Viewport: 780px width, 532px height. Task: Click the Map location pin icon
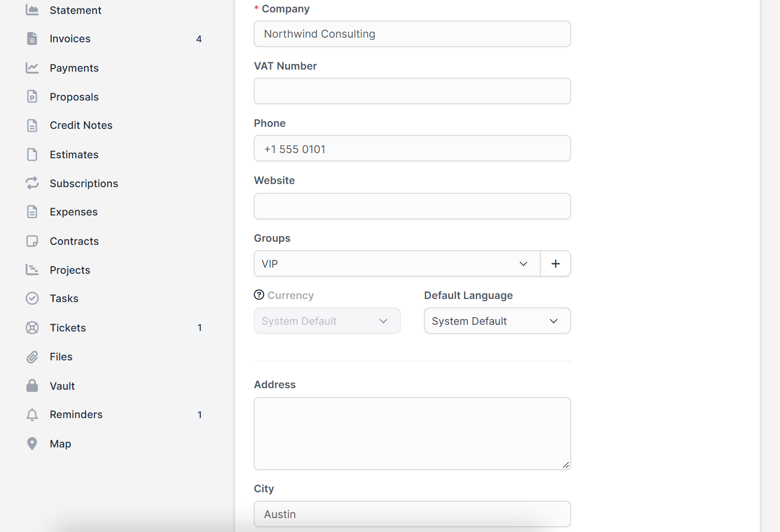pyautogui.click(x=32, y=443)
